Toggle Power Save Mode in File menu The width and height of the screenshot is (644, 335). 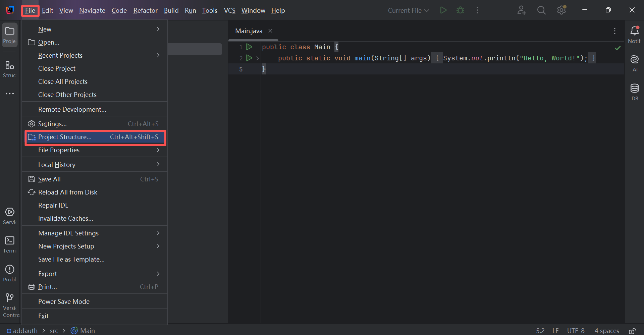click(x=64, y=301)
